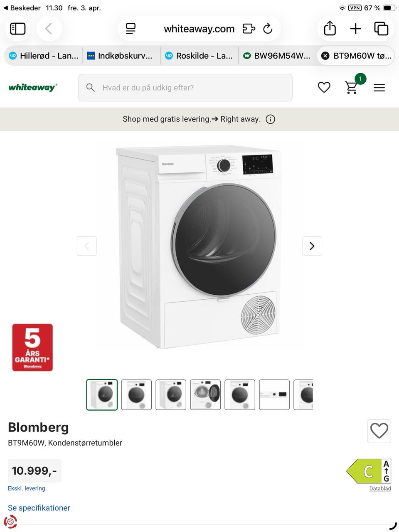399x532 pixels.
Task: Open the Se specifikationer link
Action: click(39, 508)
